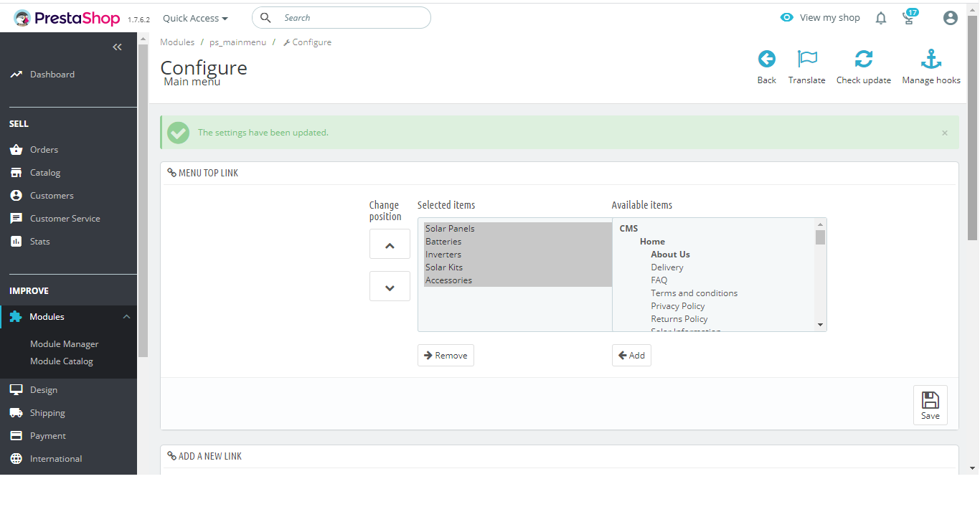This screenshot has width=980, height=522.
Task: Collapse the sidebar with double-chevron icon
Action: 118,47
